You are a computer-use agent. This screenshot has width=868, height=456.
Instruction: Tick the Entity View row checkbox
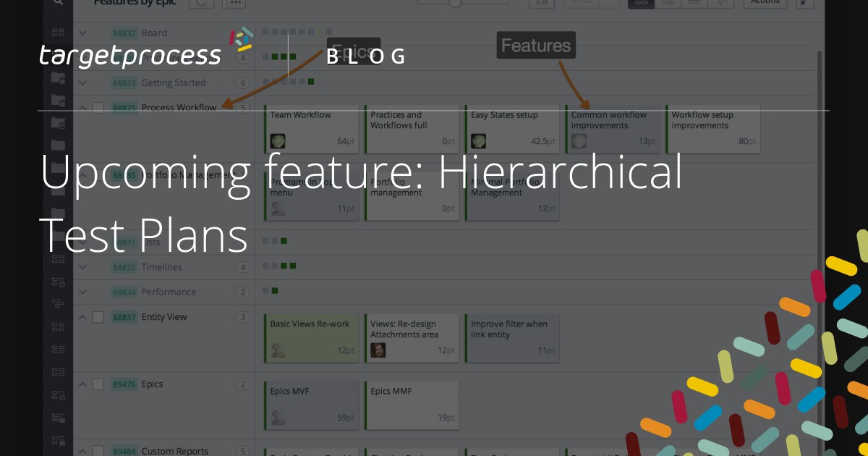click(x=98, y=317)
